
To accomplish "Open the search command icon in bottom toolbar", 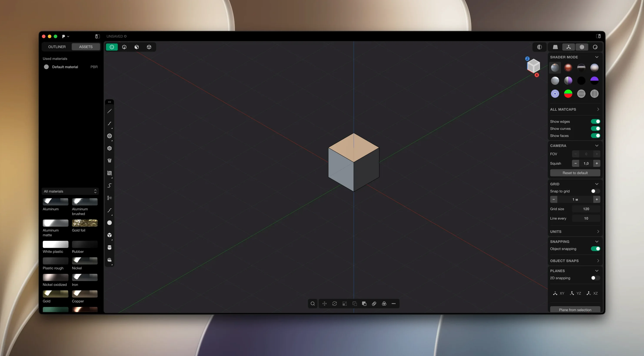I will pos(313,304).
